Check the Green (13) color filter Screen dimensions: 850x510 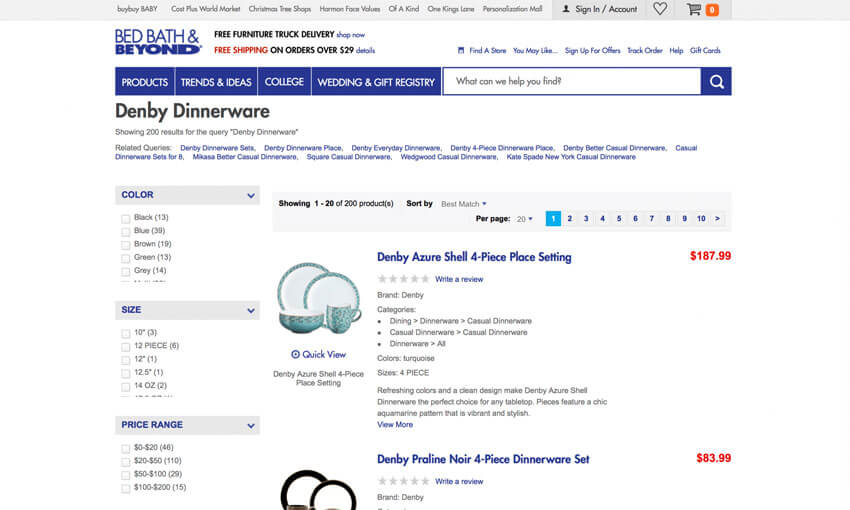(x=126, y=258)
